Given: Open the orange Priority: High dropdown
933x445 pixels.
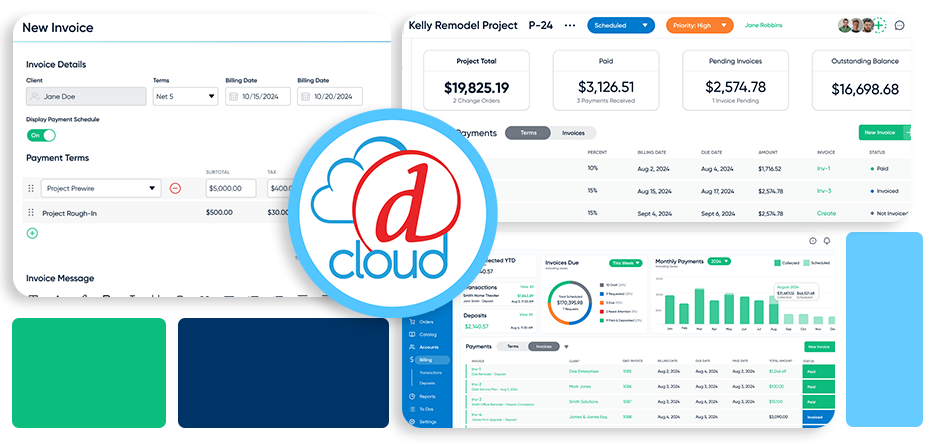Looking at the screenshot, I should (x=699, y=26).
